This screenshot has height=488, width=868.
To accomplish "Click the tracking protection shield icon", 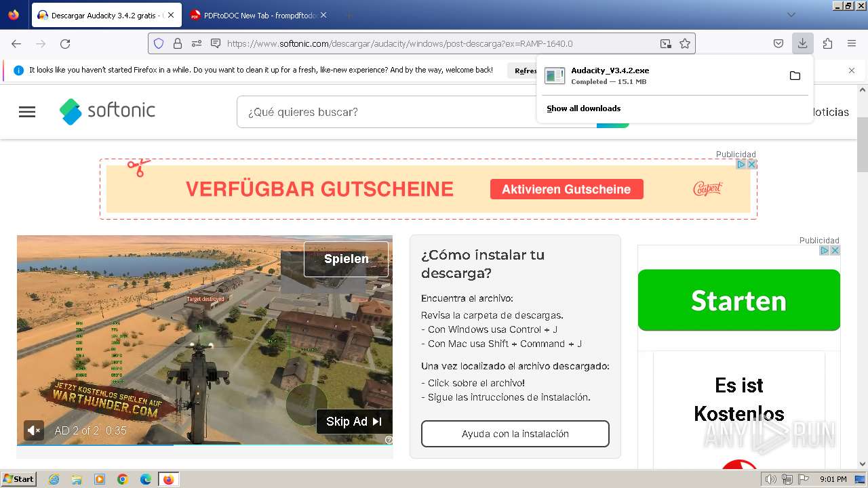I will 159,43.
